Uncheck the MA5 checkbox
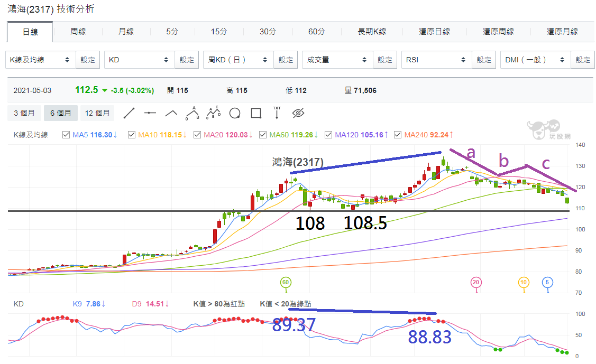596x364 pixels. pyautogui.click(x=66, y=135)
